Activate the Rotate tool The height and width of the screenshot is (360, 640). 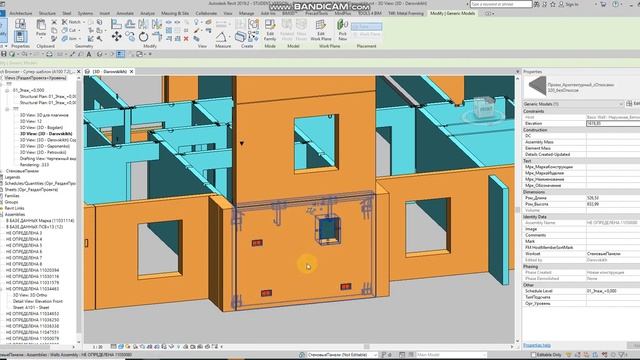point(143,37)
